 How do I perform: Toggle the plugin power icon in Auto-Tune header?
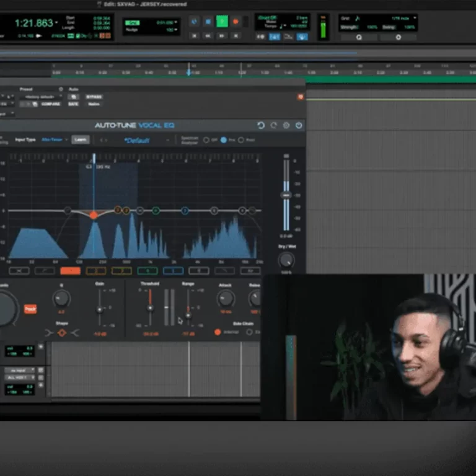pos(299,125)
